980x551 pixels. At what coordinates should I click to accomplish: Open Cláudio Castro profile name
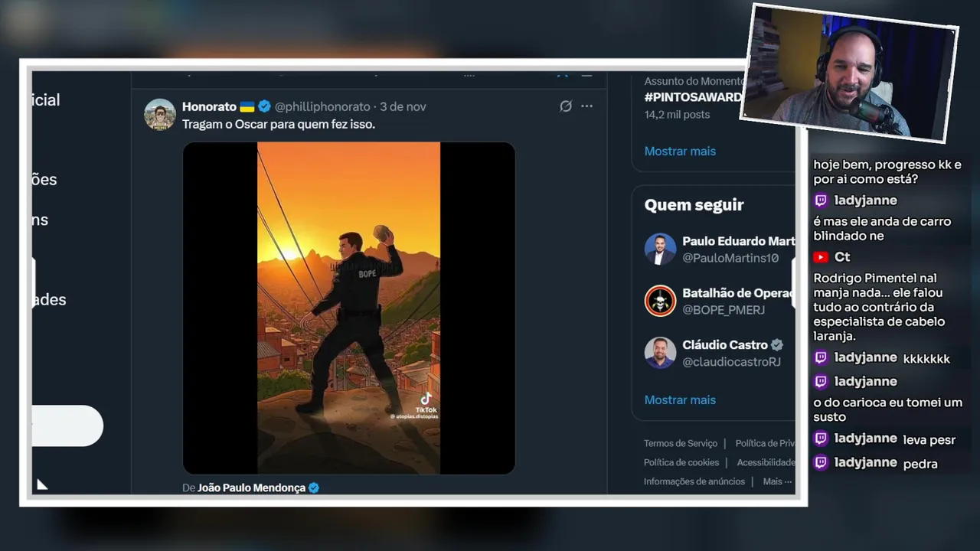[x=725, y=344]
